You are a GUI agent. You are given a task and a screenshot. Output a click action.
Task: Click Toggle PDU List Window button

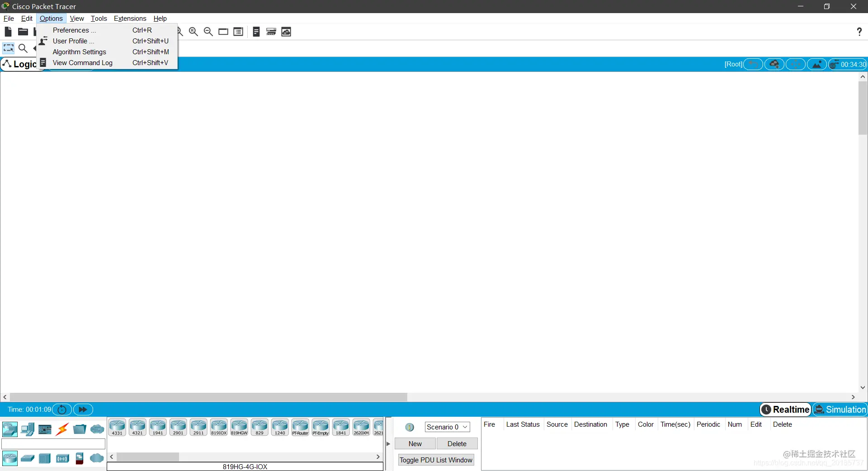point(436,460)
